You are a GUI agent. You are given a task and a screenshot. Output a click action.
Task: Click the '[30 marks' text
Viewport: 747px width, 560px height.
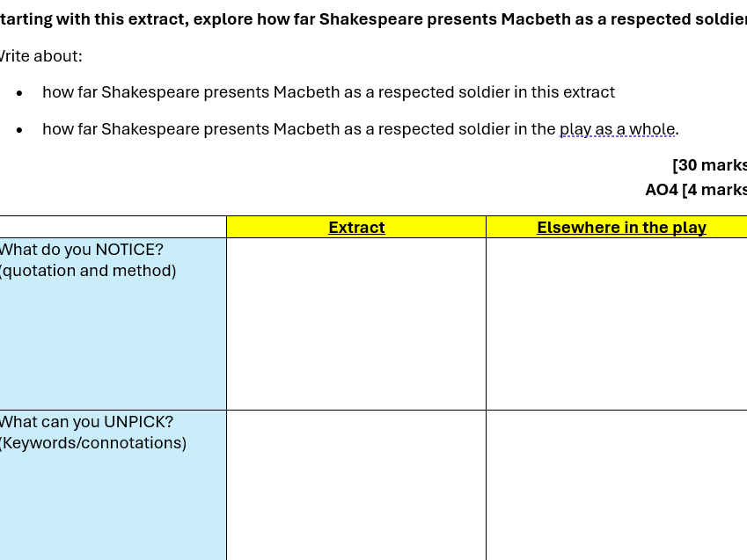[x=709, y=164]
